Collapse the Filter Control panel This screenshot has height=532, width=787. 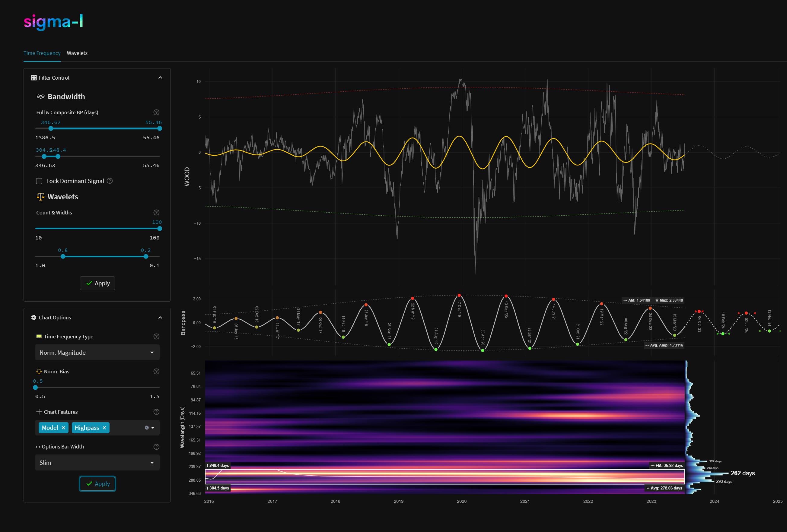(x=160, y=78)
